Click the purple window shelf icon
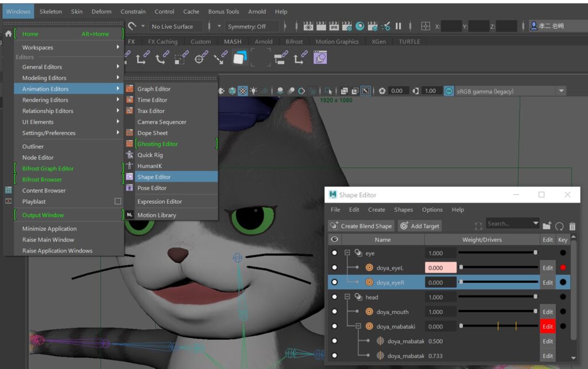 pos(320,58)
